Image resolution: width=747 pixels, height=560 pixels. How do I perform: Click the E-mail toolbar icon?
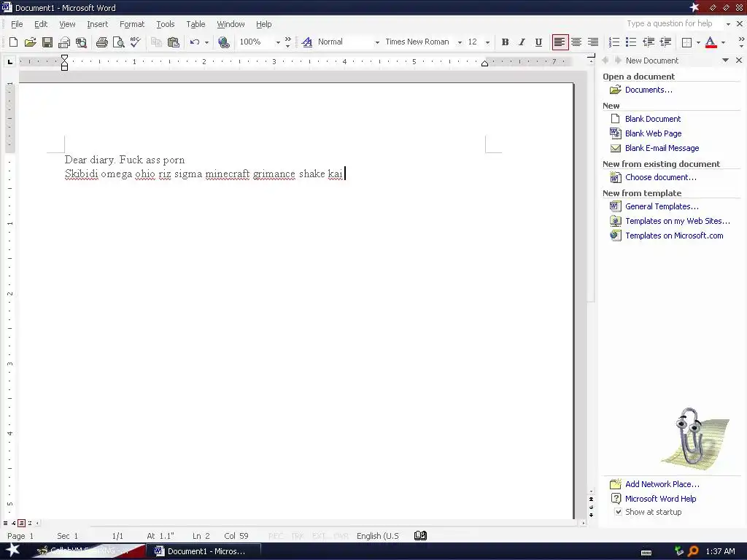click(64, 42)
